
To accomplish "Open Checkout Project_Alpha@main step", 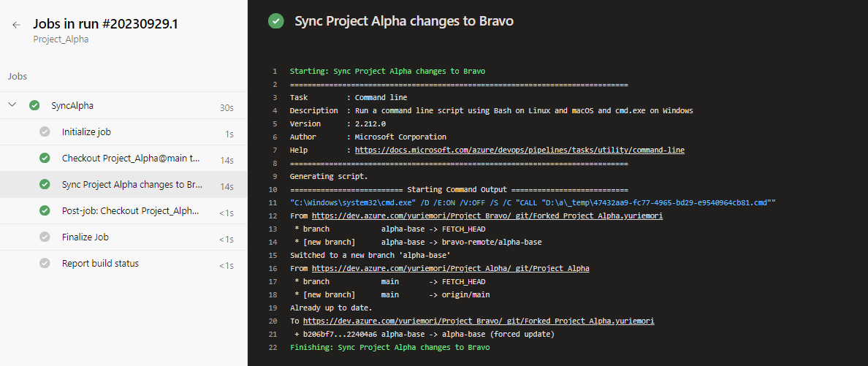I will click(x=123, y=159).
